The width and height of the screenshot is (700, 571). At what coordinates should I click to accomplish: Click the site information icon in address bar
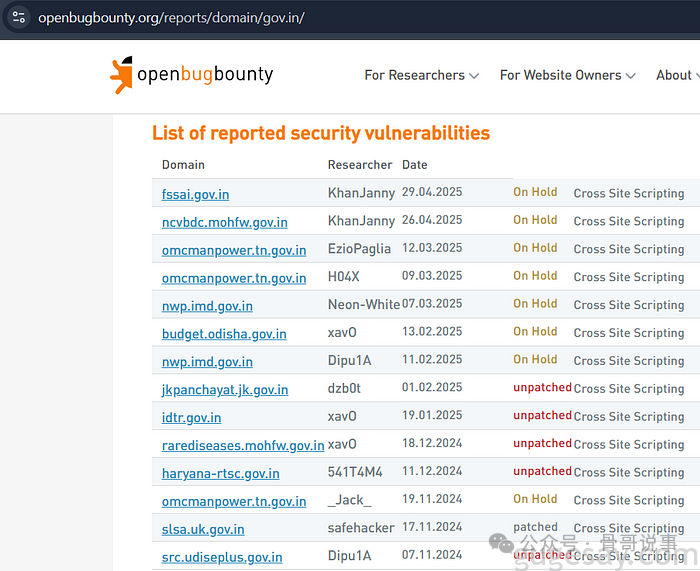click(x=19, y=17)
